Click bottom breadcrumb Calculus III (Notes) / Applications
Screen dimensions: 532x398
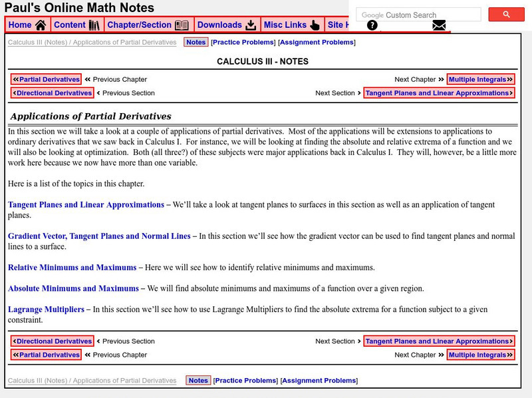click(92, 380)
